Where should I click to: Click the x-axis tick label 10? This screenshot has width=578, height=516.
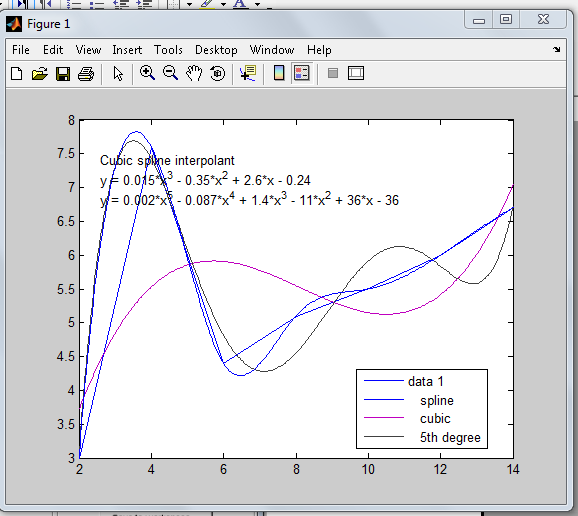(368, 470)
